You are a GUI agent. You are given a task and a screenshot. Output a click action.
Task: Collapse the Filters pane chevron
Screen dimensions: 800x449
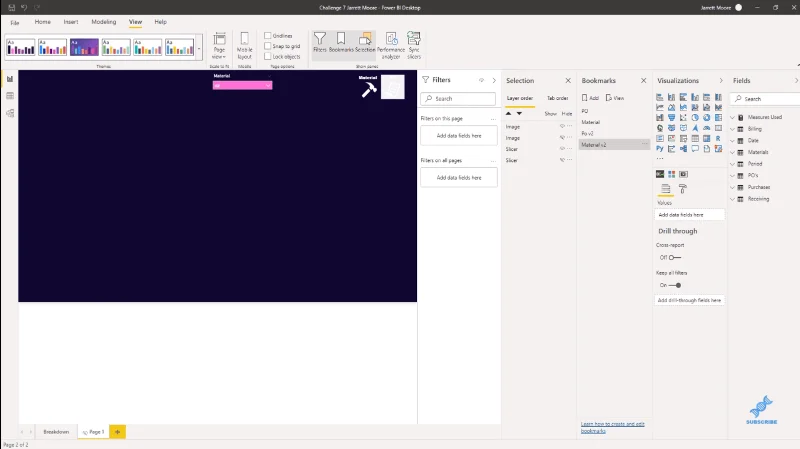click(x=494, y=80)
